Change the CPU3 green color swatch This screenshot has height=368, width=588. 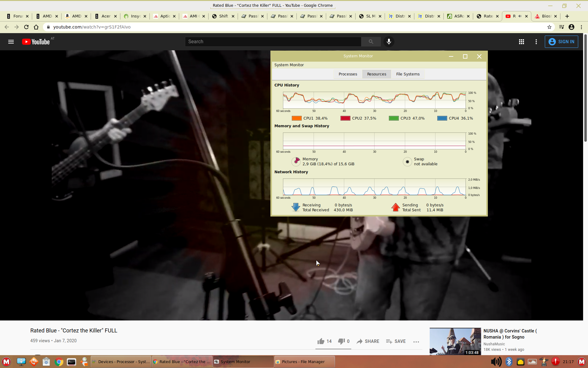[x=394, y=118]
